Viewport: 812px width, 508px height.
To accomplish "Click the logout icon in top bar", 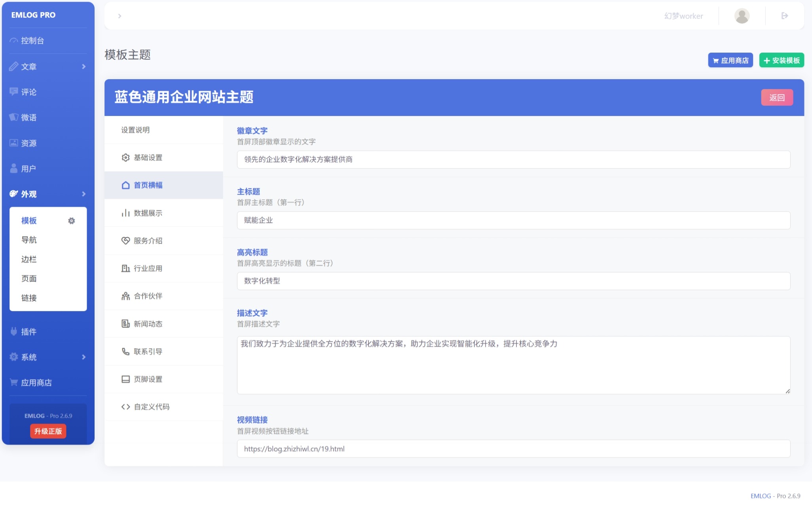I will 784,16.
